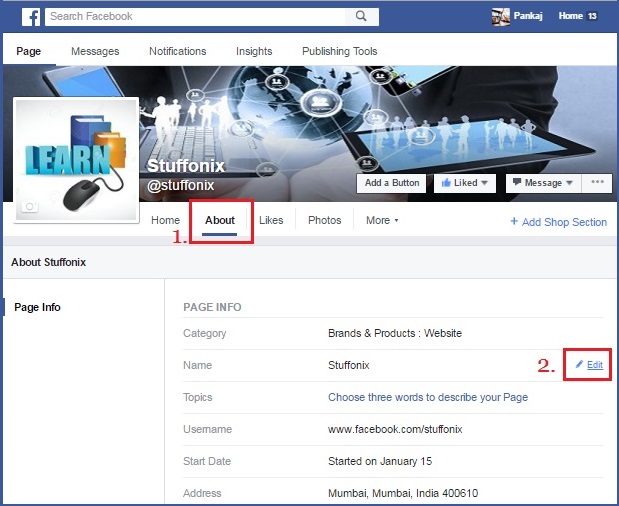
Task: Click the Mumbai, Mumbai, India 400610 address
Action: tap(403, 493)
